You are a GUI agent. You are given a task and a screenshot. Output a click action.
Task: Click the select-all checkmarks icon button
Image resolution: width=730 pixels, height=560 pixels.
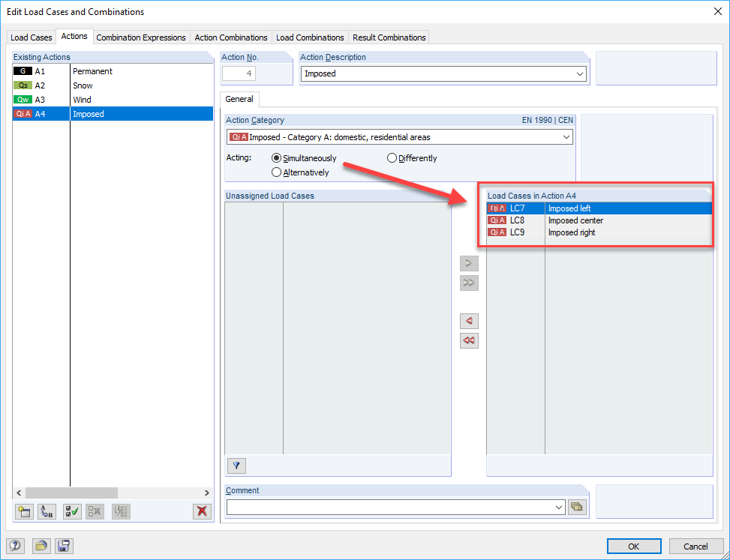click(73, 511)
